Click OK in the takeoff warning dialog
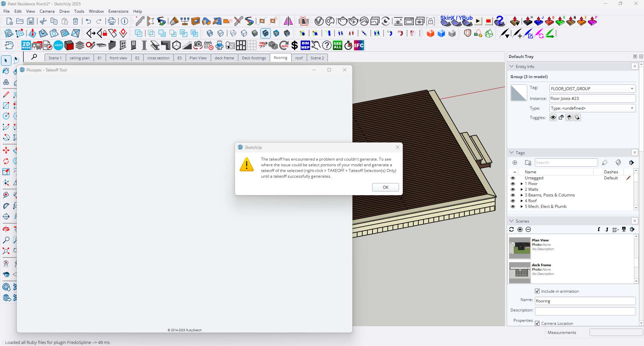Image resolution: width=644 pixels, height=346 pixels. click(x=385, y=187)
